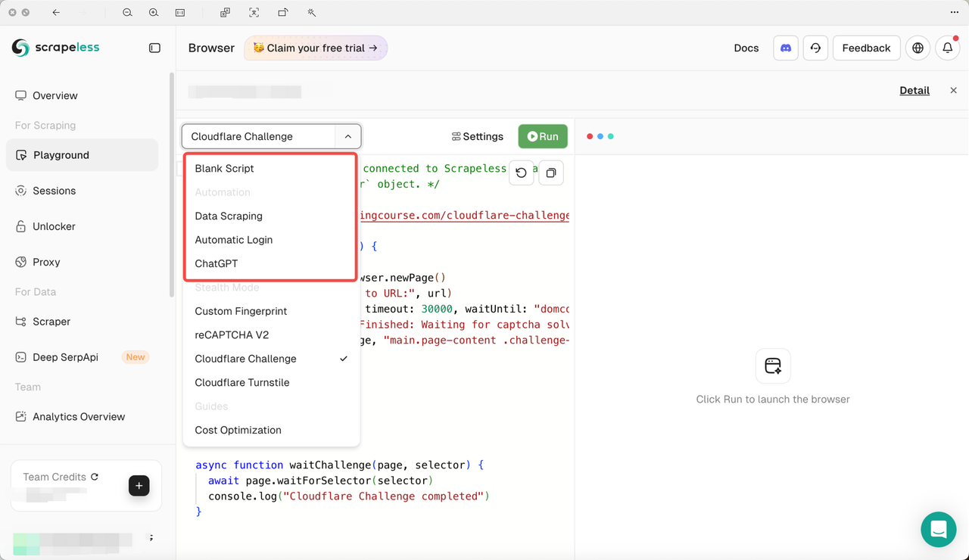
Task: Click the browser placeholder icon
Action: pyautogui.click(x=773, y=366)
